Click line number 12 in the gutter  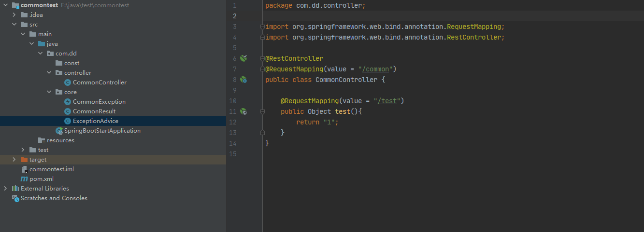233,122
